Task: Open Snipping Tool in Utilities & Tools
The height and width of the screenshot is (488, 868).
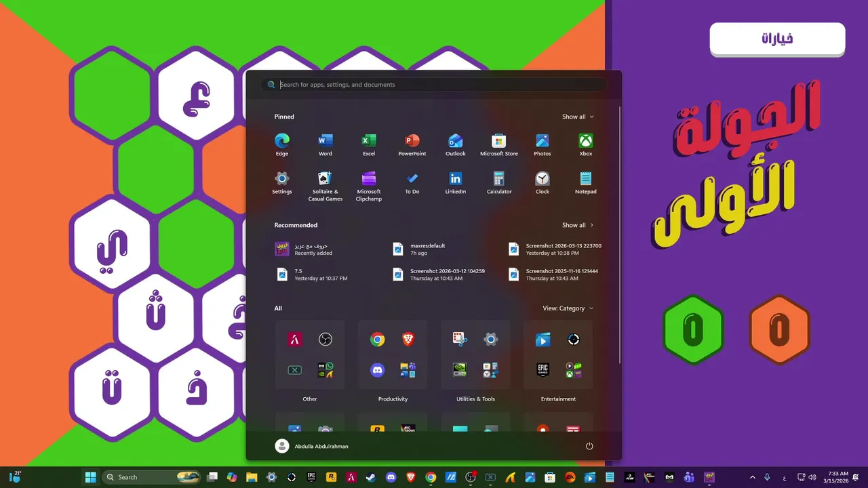Action: [x=460, y=340]
